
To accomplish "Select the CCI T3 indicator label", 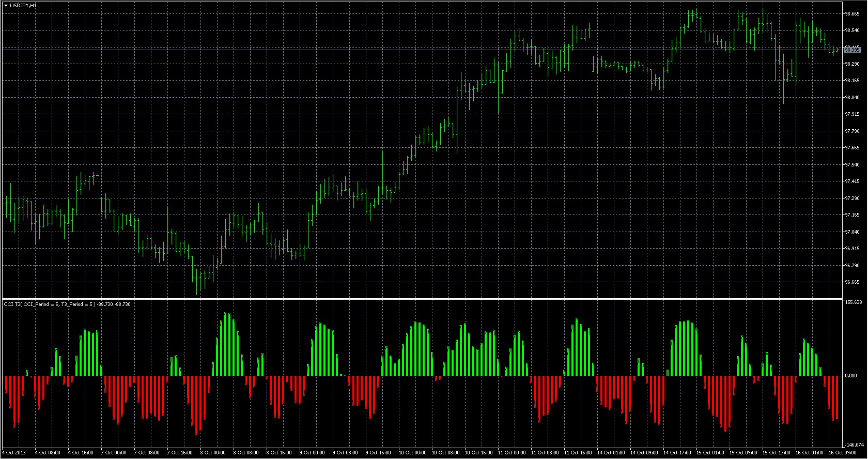I will tap(67, 304).
